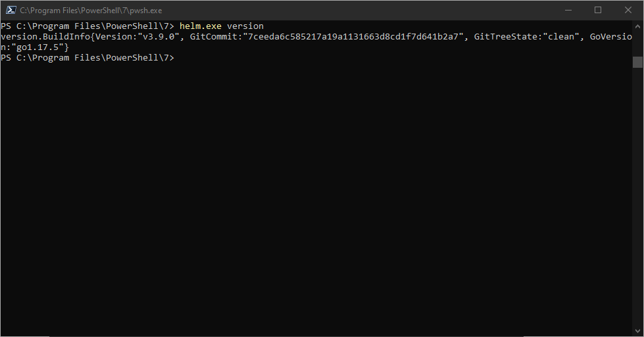The image size is (644, 337).
Task: Open the PowerShell icon system menu
Action: pos(11,11)
